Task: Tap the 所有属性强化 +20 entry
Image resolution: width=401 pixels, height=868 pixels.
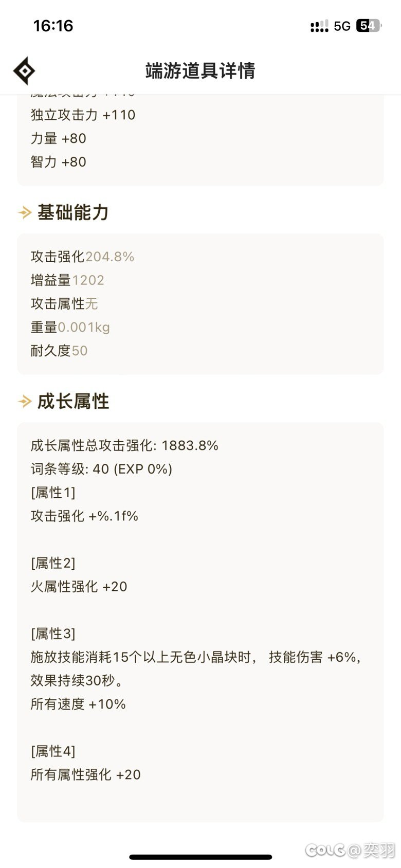Action: (x=85, y=774)
